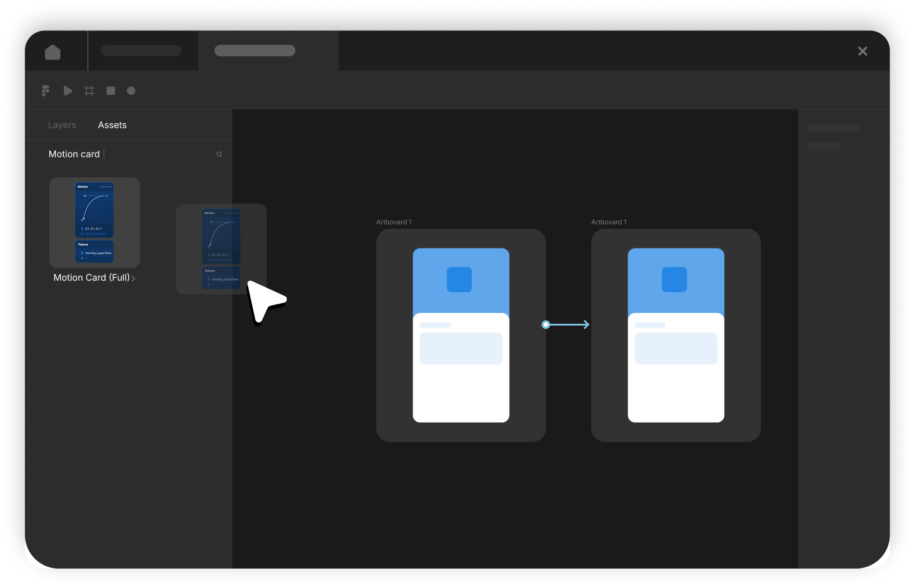Select the Motion Card (Full) thumbnail

coord(95,222)
